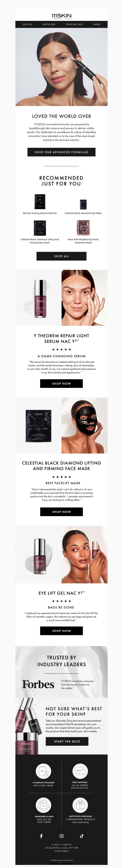
Task: Click the Celestial Black Diamond Eye Mask thumbnail
Action: 83,204
